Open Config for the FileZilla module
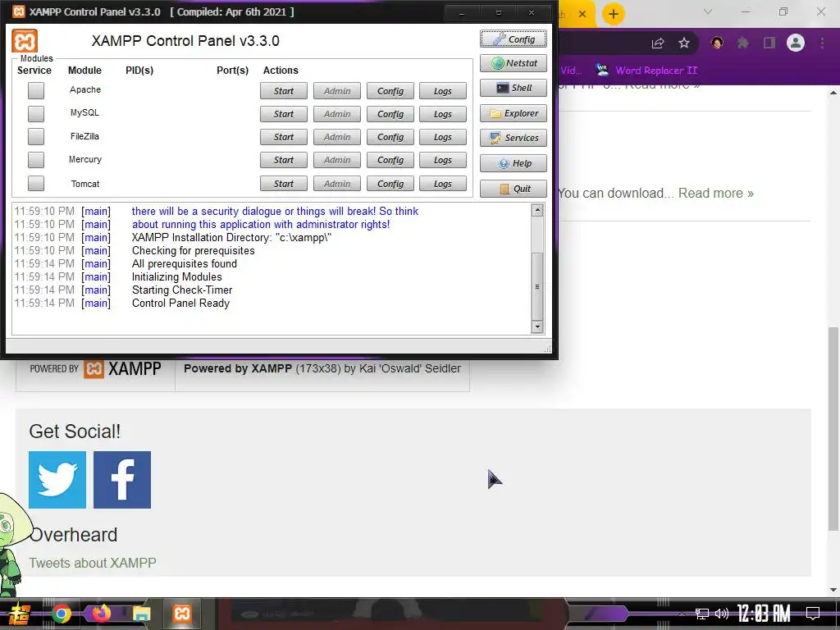840x630 pixels. tap(390, 137)
